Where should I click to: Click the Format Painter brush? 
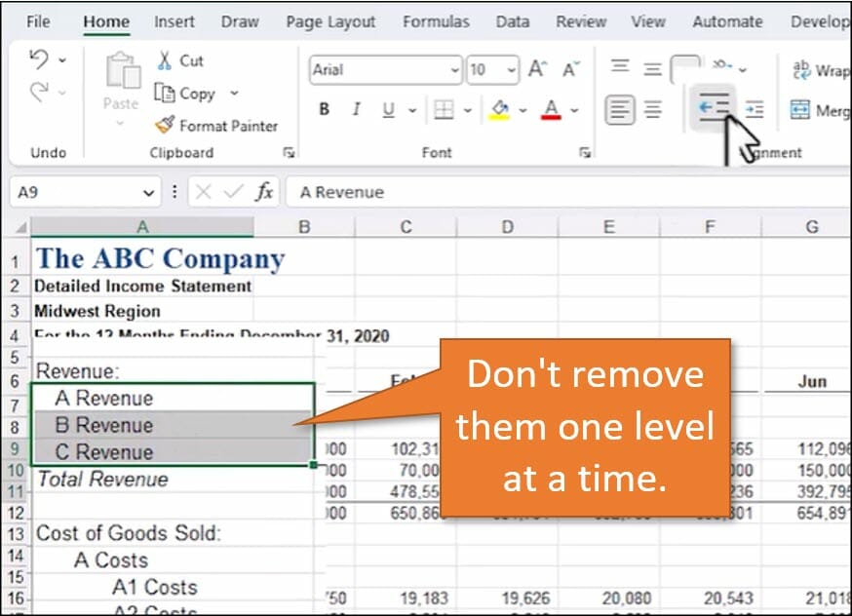(x=165, y=126)
